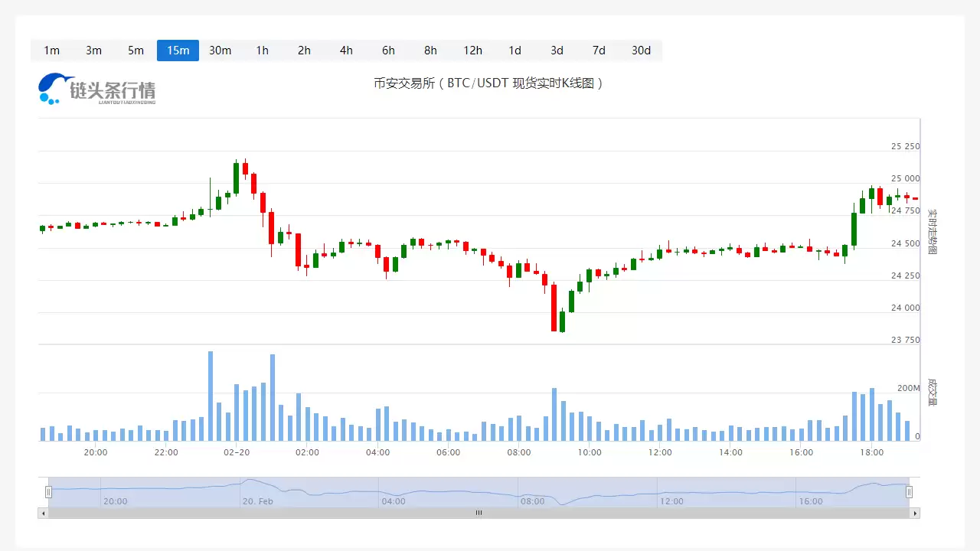Click the left handle of the range navigator
The width and height of the screenshot is (980, 551).
click(x=48, y=491)
